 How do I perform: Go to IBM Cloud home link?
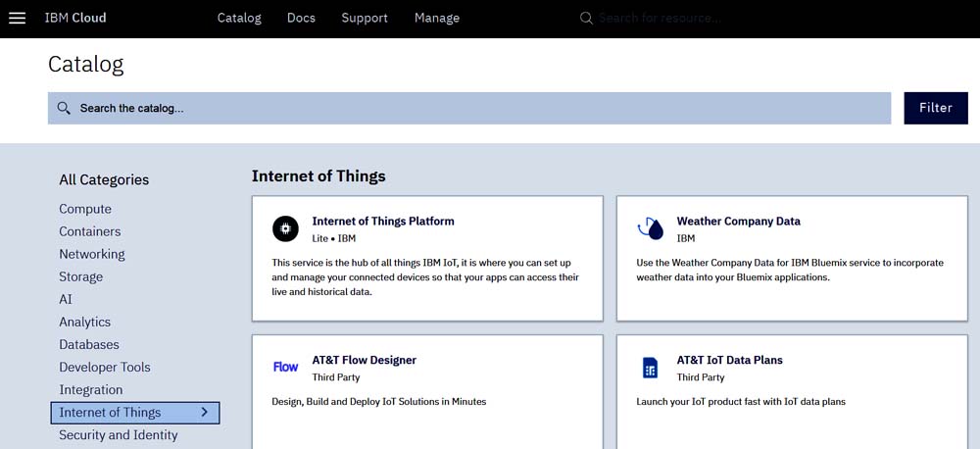(x=75, y=18)
